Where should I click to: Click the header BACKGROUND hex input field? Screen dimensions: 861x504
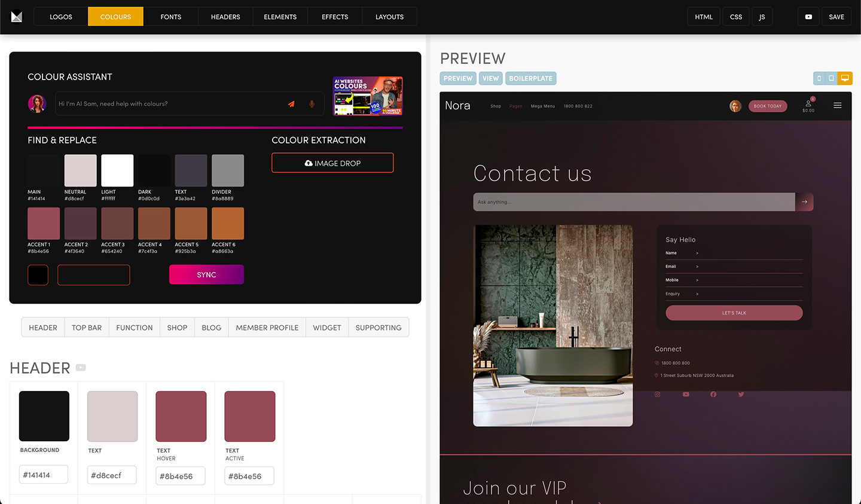point(44,475)
